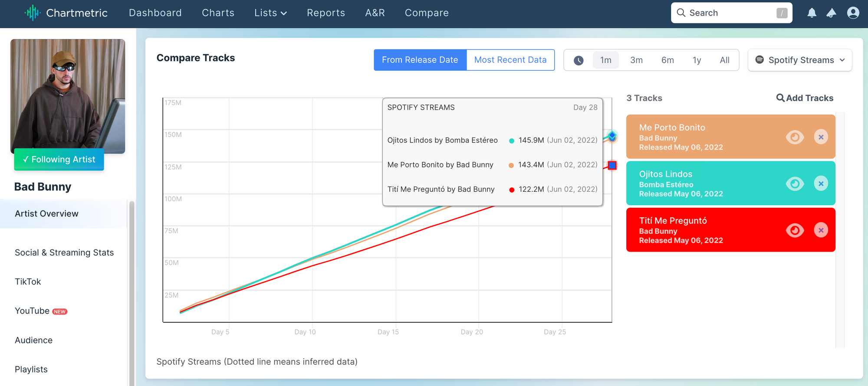Click into the Search input field
Viewport: 868px width, 386px height.
(731, 13)
